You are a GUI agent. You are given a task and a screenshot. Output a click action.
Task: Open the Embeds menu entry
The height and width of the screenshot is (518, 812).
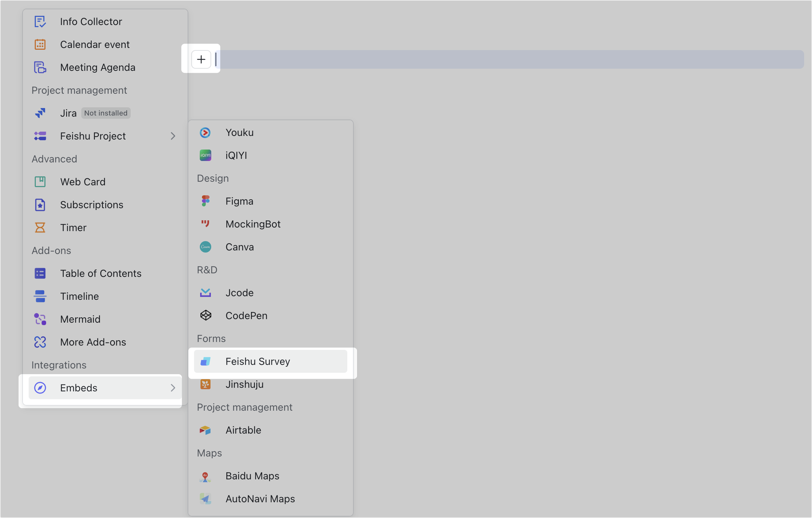(x=105, y=388)
